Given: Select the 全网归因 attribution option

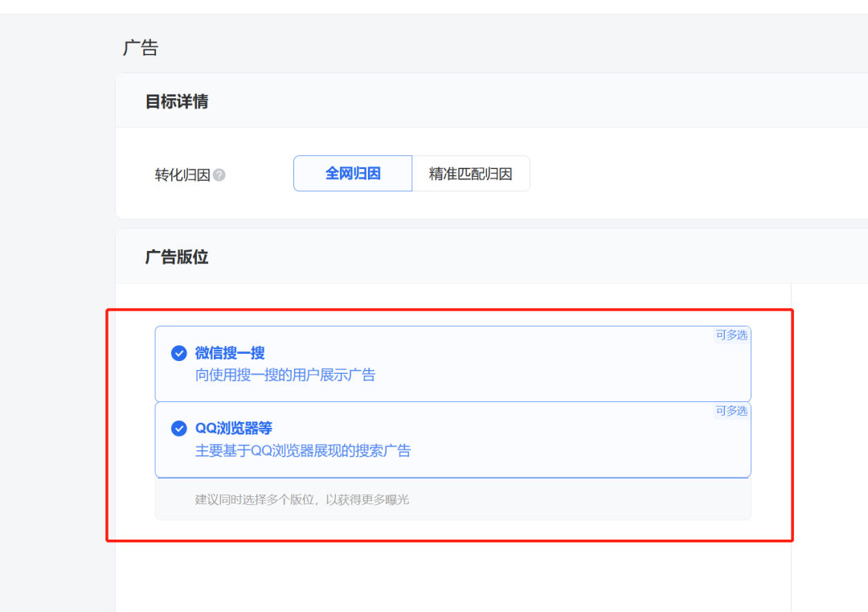Looking at the screenshot, I should [x=353, y=174].
